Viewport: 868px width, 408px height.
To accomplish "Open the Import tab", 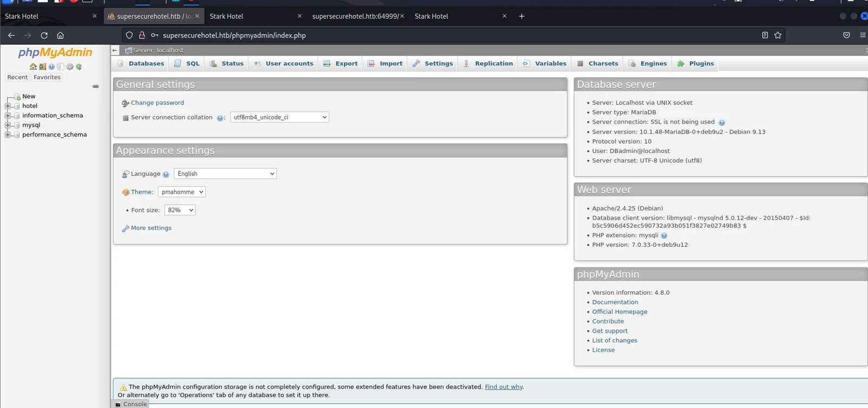I will [385, 64].
